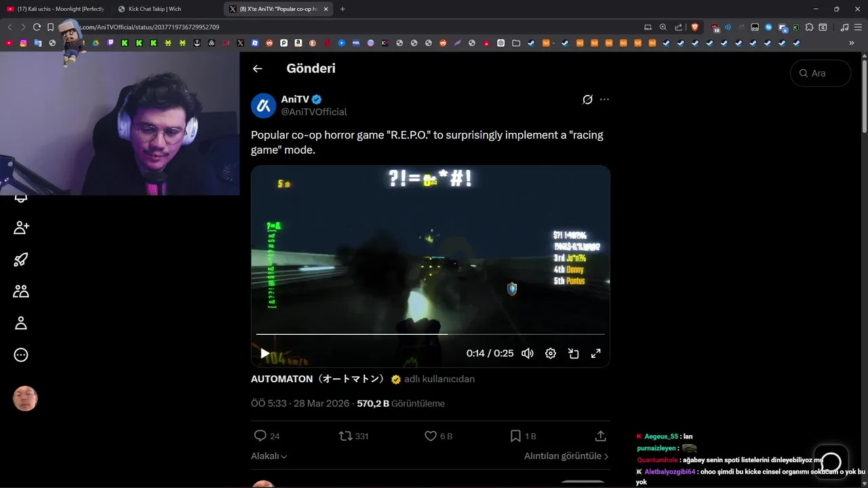This screenshot has width=868, height=488.
Task: Open the grant/add-person icon in X sidebar
Action: (21, 228)
